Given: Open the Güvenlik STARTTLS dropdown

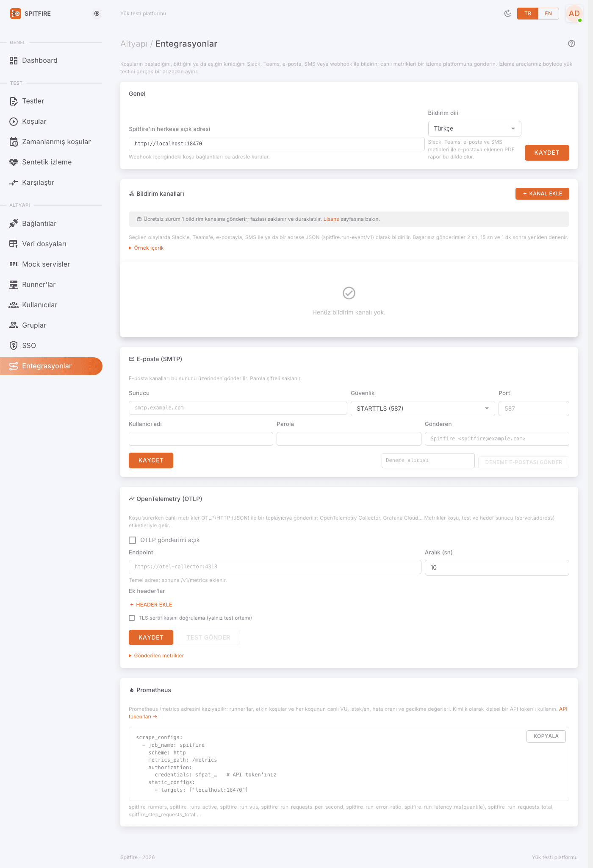Looking at the screenshot, I should click(x=423, y=409).
